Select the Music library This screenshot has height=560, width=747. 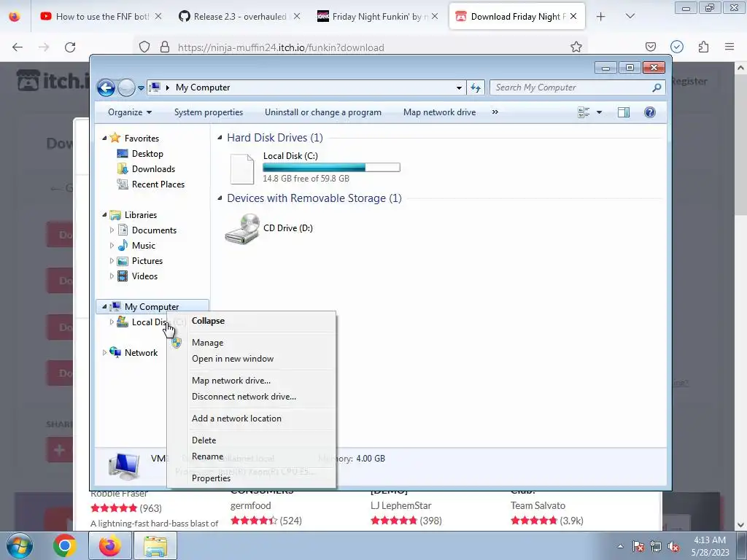(x=143, y=246)
